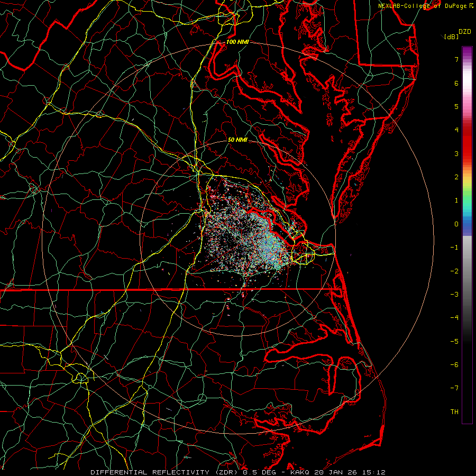Click the 1 value on the dB scale
This screenshot has width=476, height=476.
456,200
